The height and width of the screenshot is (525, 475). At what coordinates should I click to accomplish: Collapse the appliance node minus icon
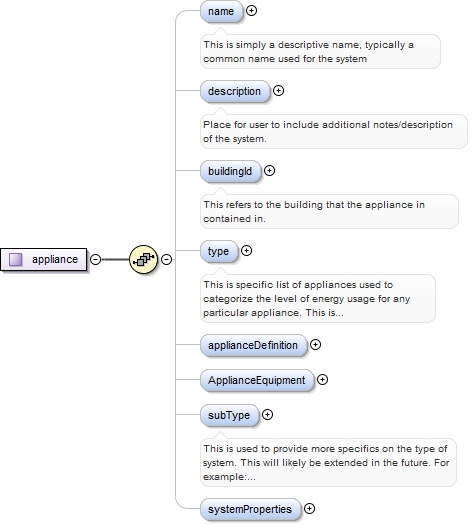[x=96, y=259]
